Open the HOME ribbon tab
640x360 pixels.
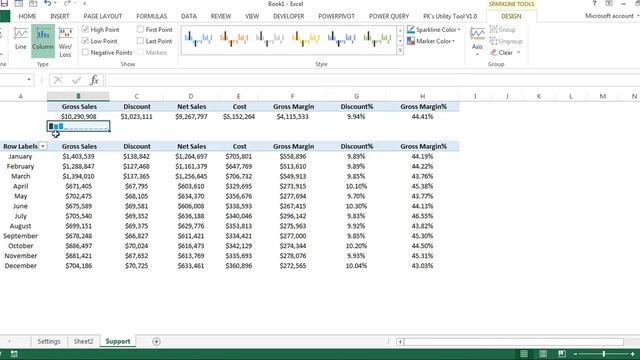tap(27, 16)
